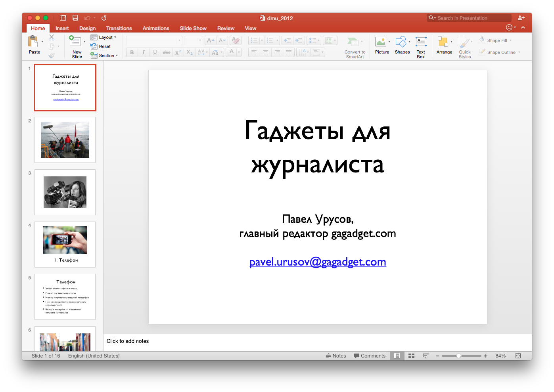The height and width of the screenshot is (392, 554).
Task: Open the font name combo box
Action: (154, 40)
